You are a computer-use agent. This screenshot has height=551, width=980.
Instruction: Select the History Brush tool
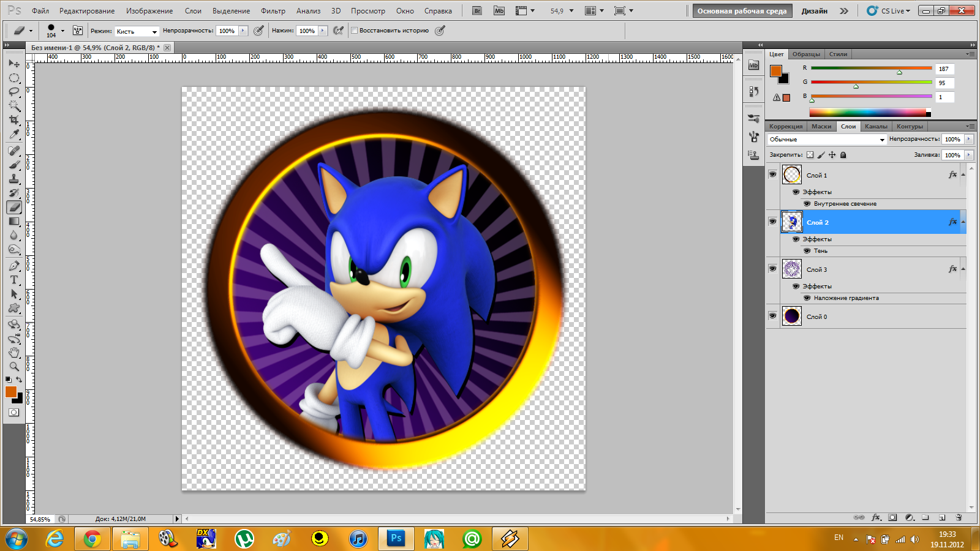pos(14,193)
